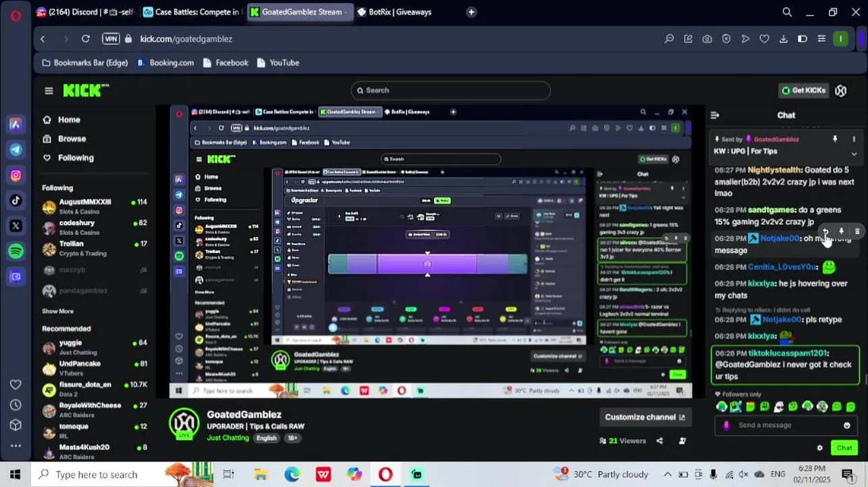This screenshot has height=487, width=868.
Task: Click the Get KICKs button
Action: pyautogui.click(x=803, y=91)
